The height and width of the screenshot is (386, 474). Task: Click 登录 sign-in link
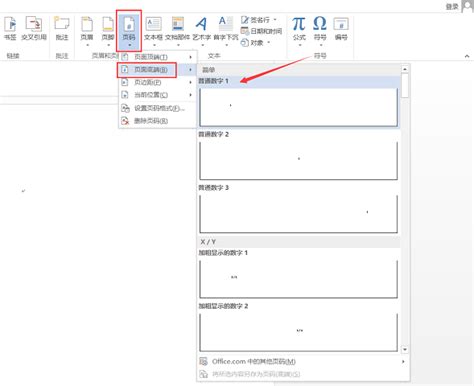452,7
